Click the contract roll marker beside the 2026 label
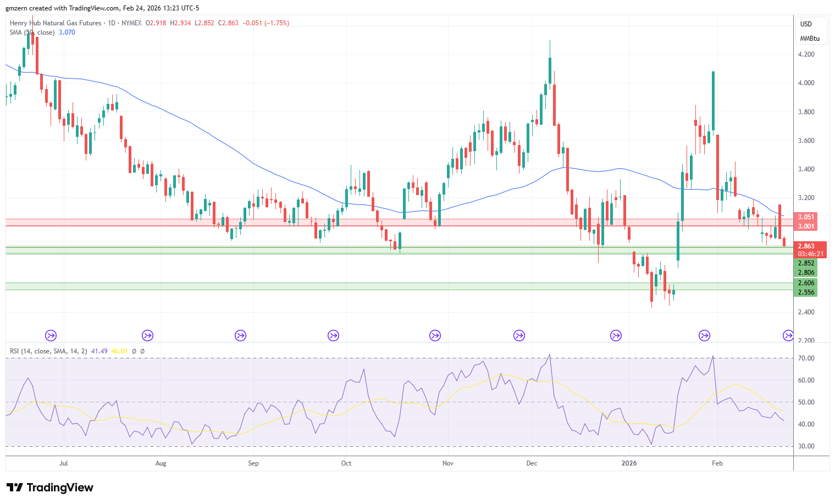Image resolution: width=835 pixels, height=504 pixels. (x=616, y=335)
